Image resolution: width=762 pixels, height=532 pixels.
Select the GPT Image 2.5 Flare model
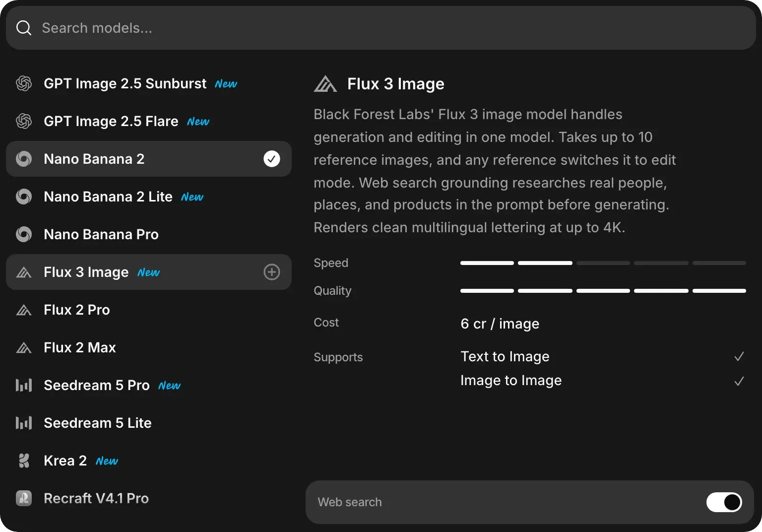coord(149,121)
